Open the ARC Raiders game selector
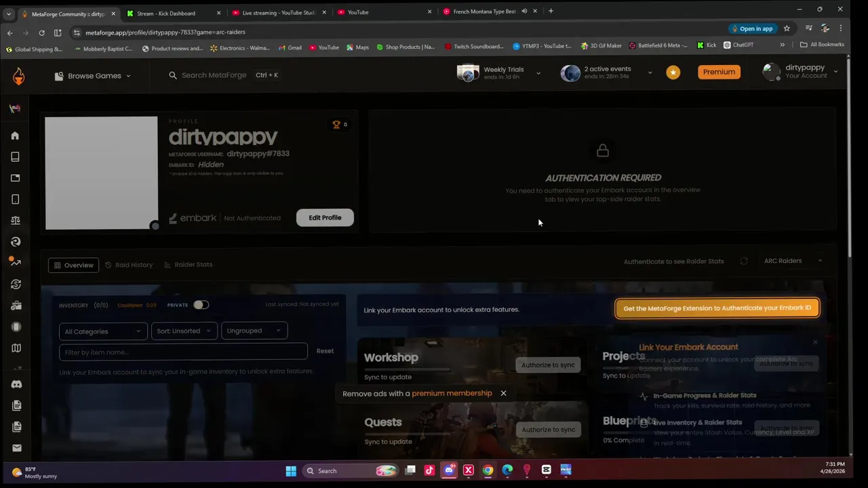The width and height of the screenshot is (868, 488). 792,261
